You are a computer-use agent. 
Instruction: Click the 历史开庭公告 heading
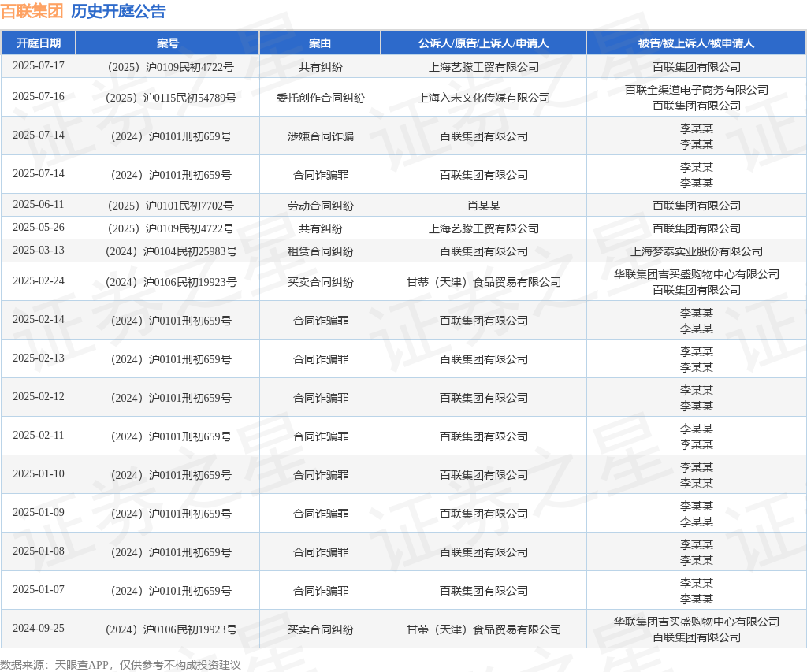[118, 11]
